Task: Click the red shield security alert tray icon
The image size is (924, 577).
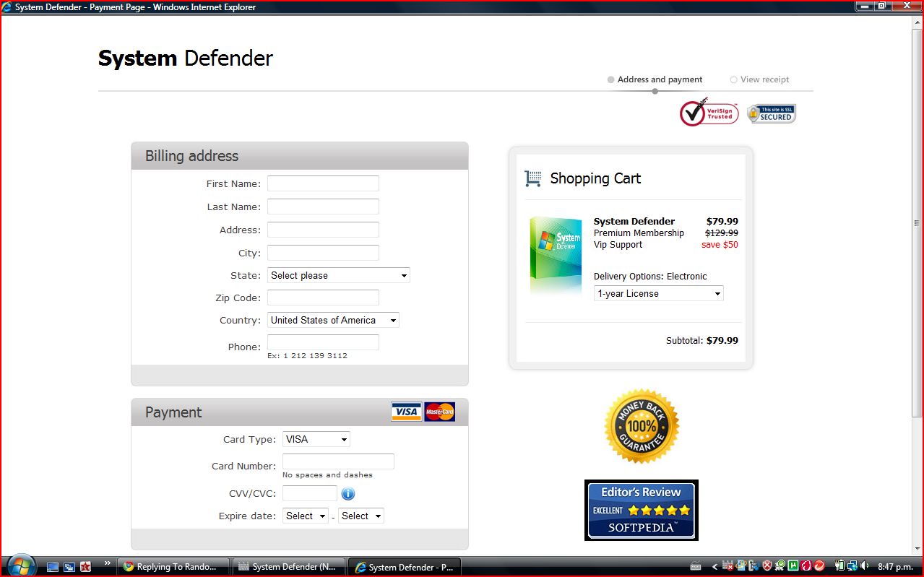Action: [767, 567]
